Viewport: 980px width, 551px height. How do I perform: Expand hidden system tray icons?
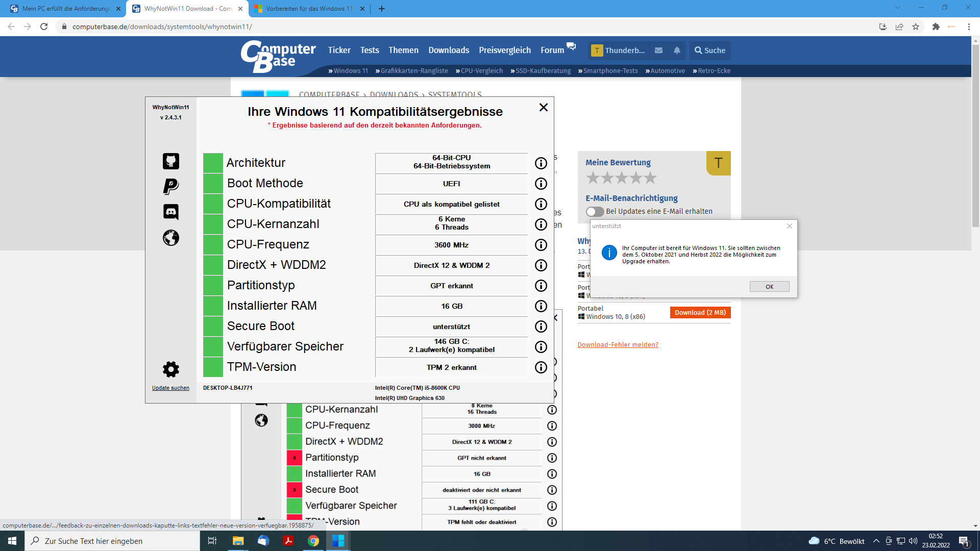tap(876, 541)
